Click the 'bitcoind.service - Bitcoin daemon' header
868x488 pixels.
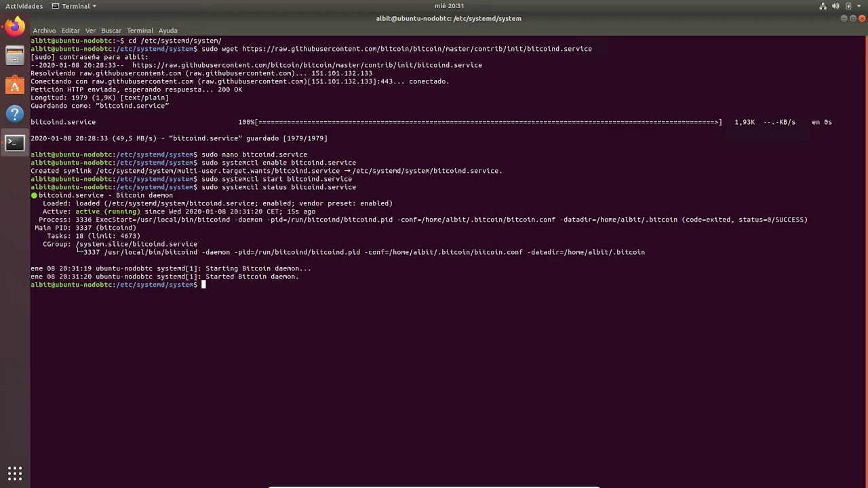[106, 195]
